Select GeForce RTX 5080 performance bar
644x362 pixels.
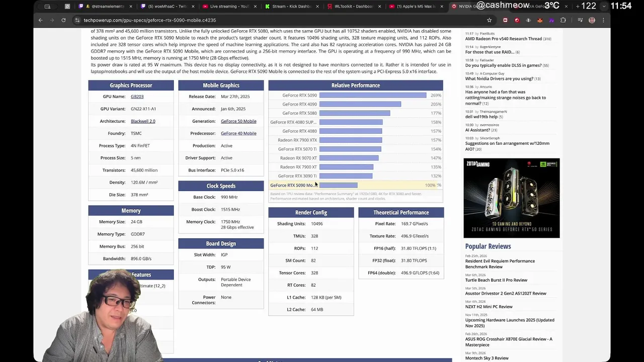coord(355,113)
